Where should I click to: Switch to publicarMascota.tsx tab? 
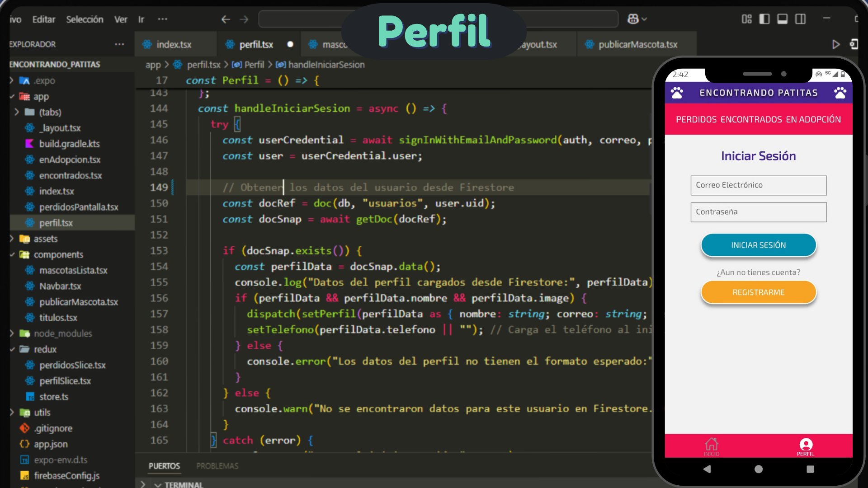coord(637,44)
